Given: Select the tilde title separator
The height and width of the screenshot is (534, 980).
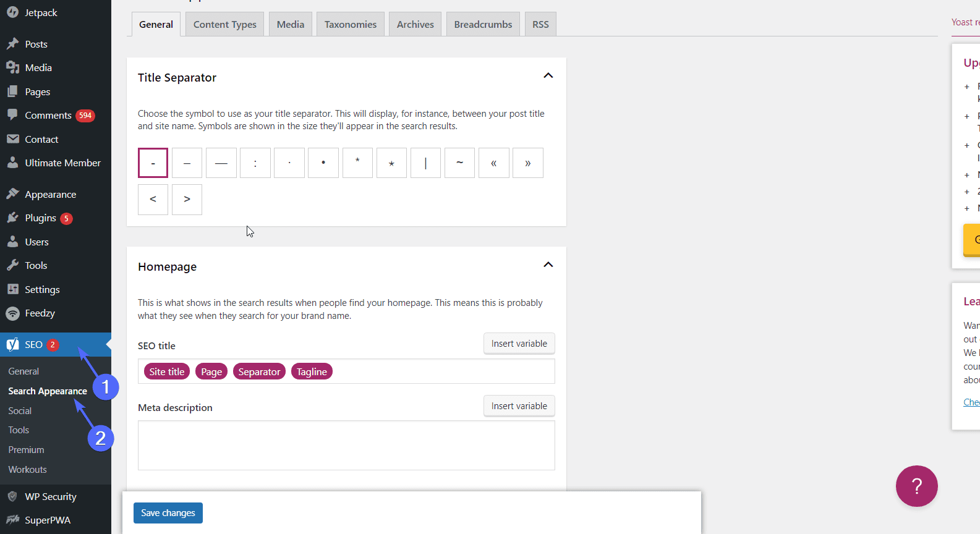Looking at the screenshot, I should click(x=459, y=163).
